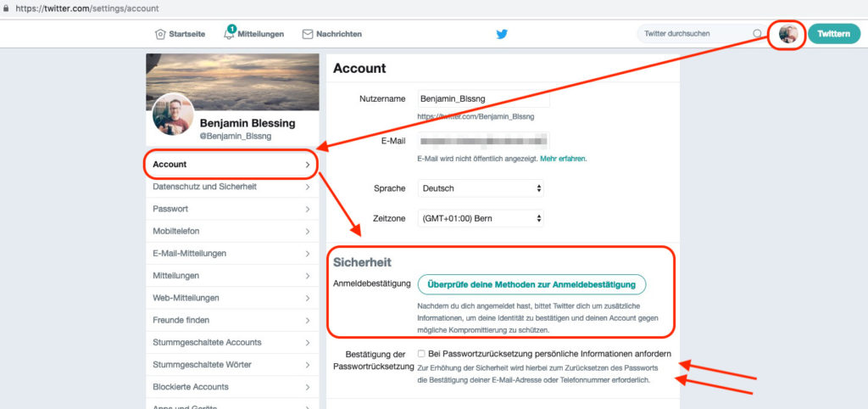
Task: Enable Bei Passwortzurücksetzung persönliche Informationen anfordern checkbox
Action: (422, 354)
